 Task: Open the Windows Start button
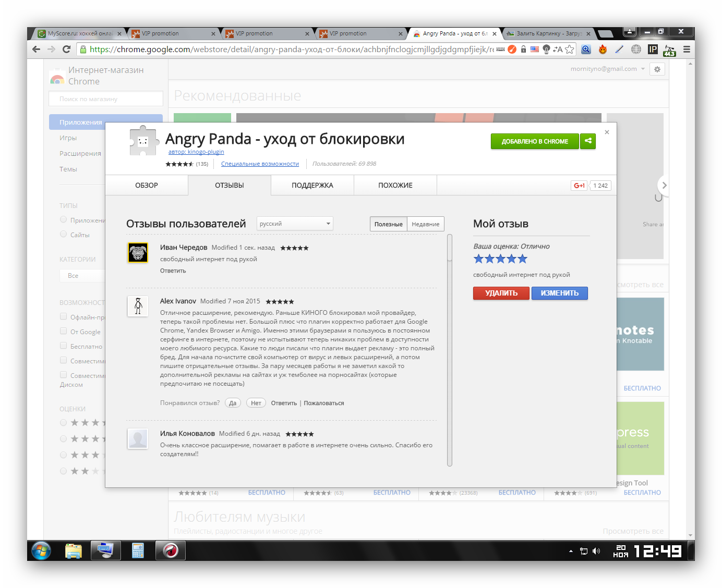coord(41,550)
